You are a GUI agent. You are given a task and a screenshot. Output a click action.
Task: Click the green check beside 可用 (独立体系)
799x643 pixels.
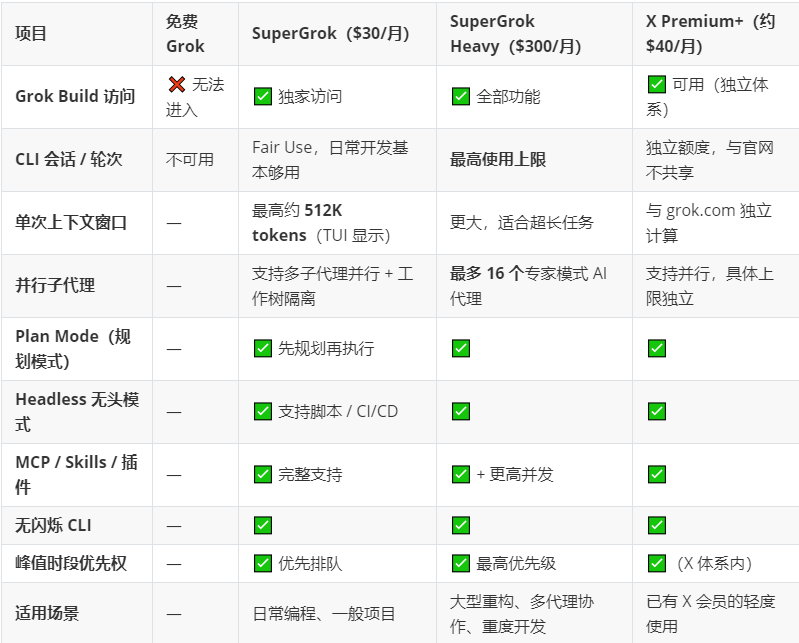pyautogui.click(x=657, y=84)
